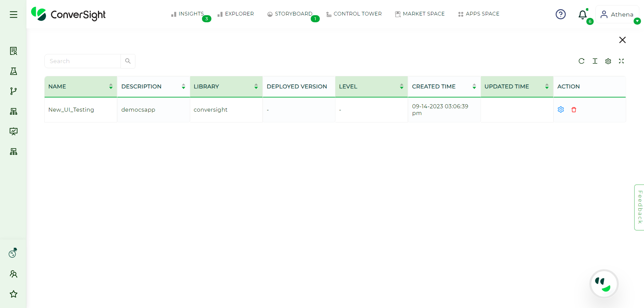Click the search magnifier button

[128, 61]
